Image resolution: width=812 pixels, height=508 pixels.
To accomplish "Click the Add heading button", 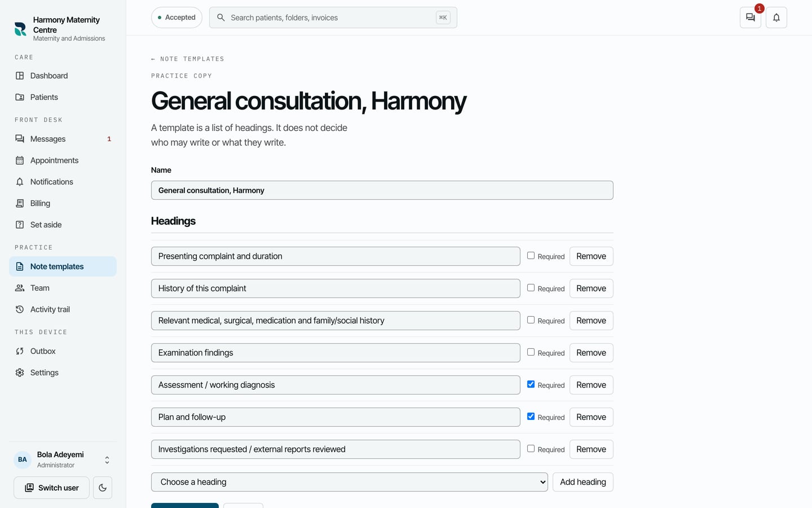I will tap(583, 482).
